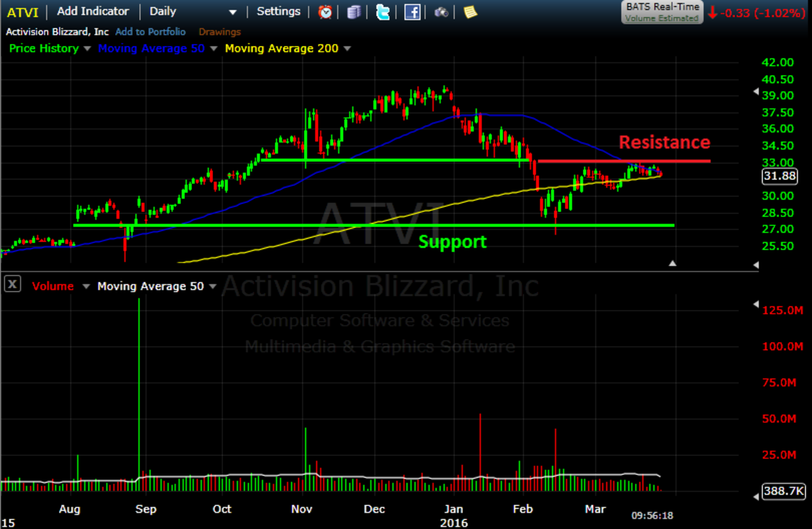Click the price scale arrow near 39.00
This screenshot has height=529, width=812.
(757, 92)
